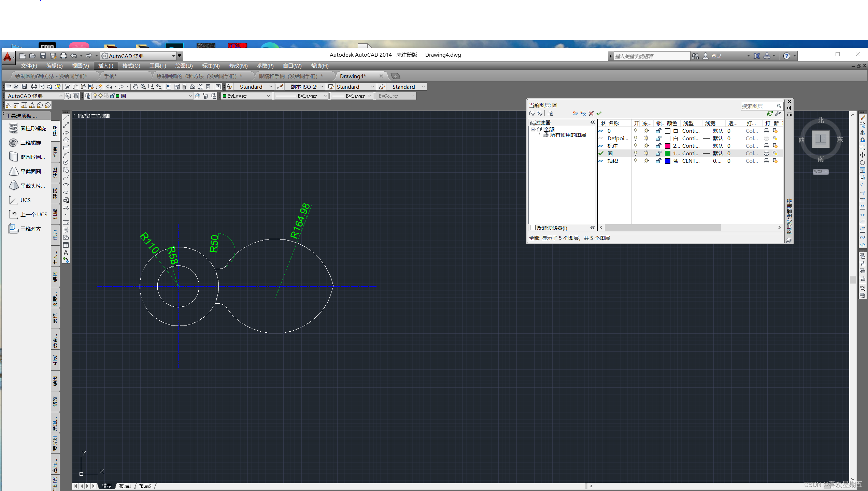Open the workspace settings gear icon

(68, 96)
